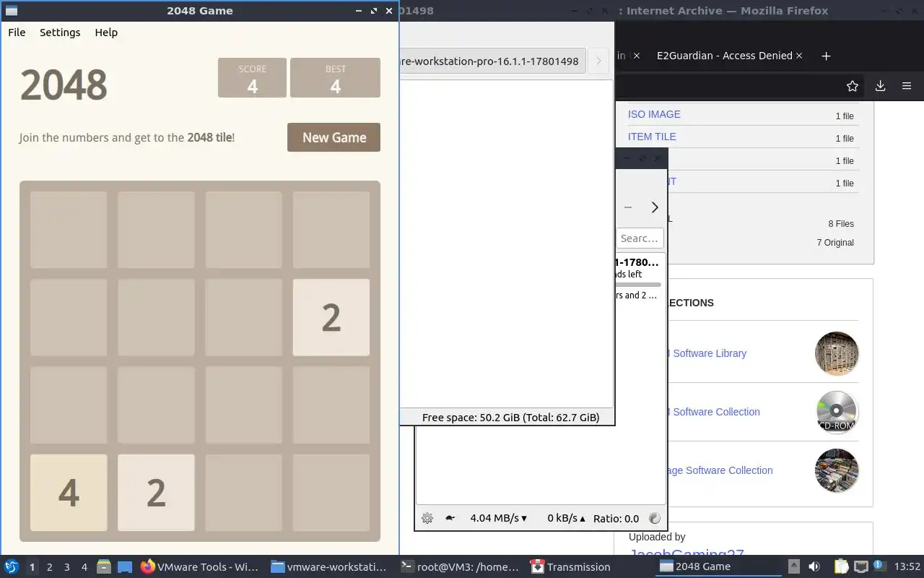Screen dimensions: 924x578
Task: Click the Transmission toolbar right chevron
Action: click(x=655, y=207)
